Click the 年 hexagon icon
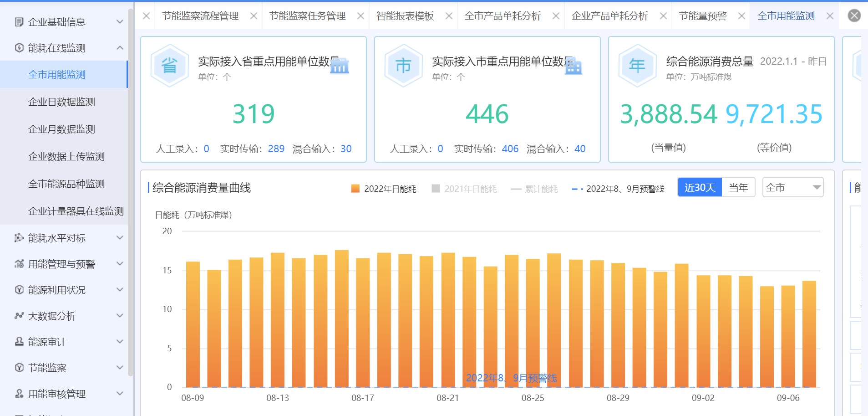This screenshot has height=416, width=868. click(637, 66)
